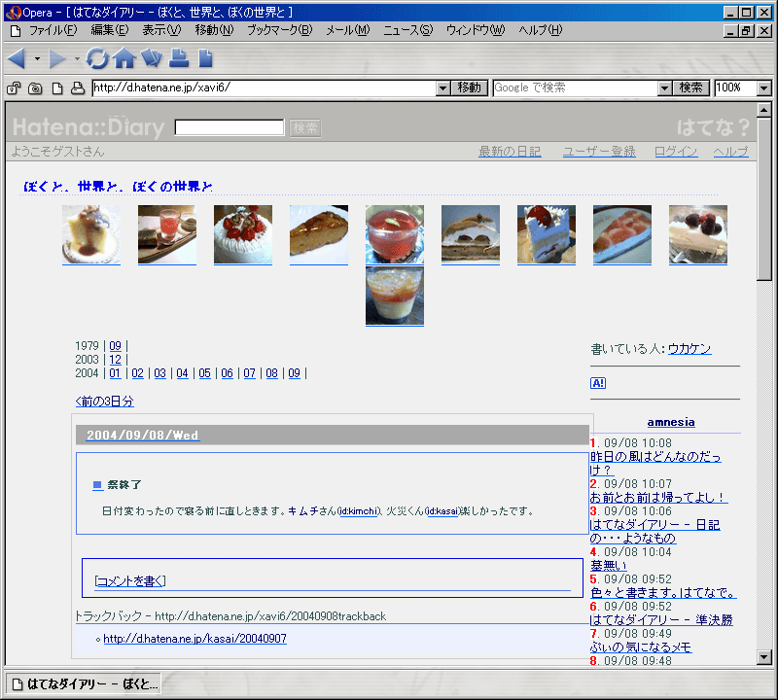Click the Hatena Diary 検索 button
Image resolution: width=778 pixels, height=700 pixels.
[305, 128]
